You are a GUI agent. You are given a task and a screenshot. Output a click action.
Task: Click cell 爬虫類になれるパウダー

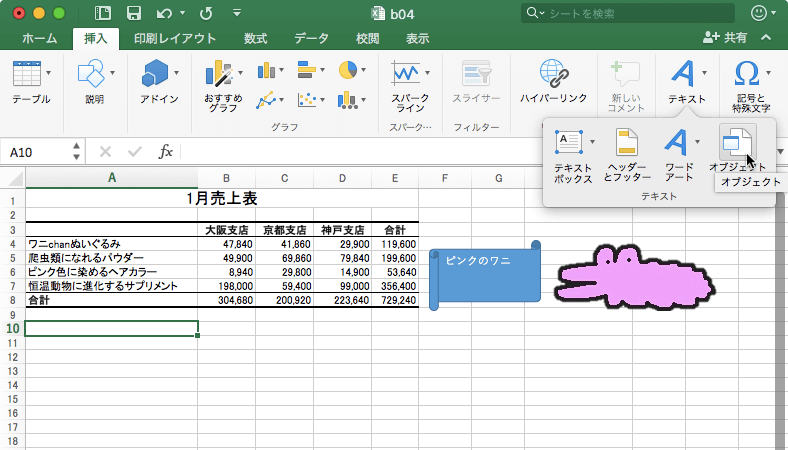pyautogui.click(x=112, y=258)
